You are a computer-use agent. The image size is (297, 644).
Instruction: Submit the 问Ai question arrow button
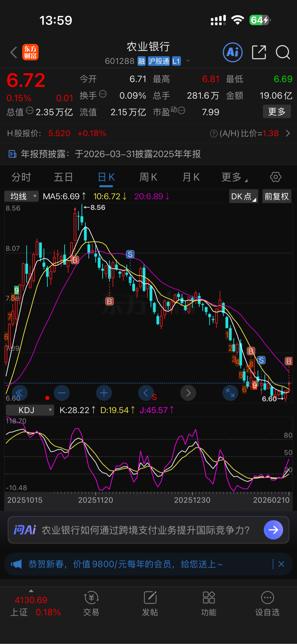click(273, 530)
